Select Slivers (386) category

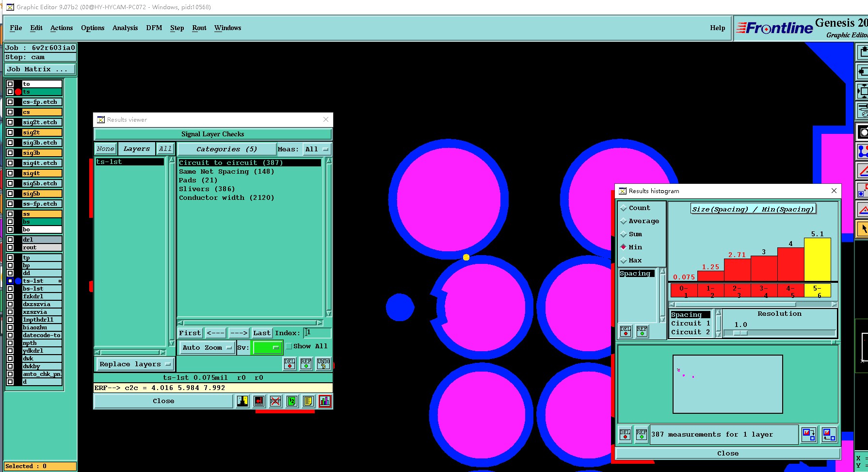[207, 189]
